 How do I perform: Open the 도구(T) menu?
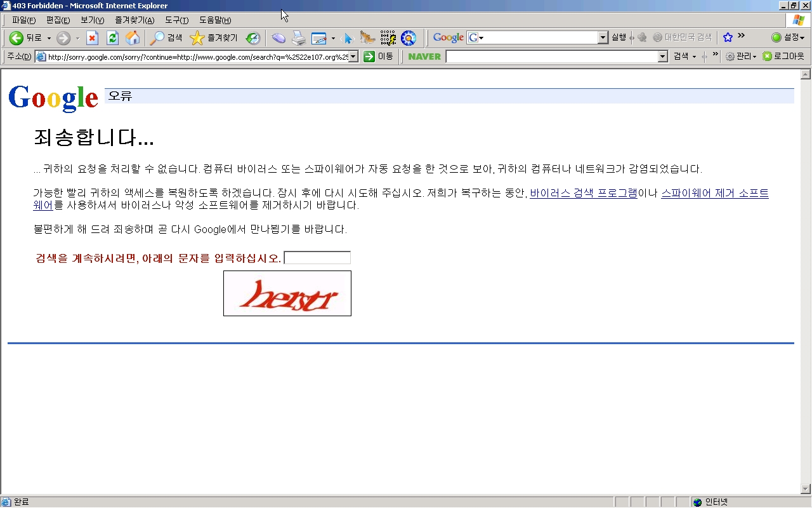click(176, 20)
